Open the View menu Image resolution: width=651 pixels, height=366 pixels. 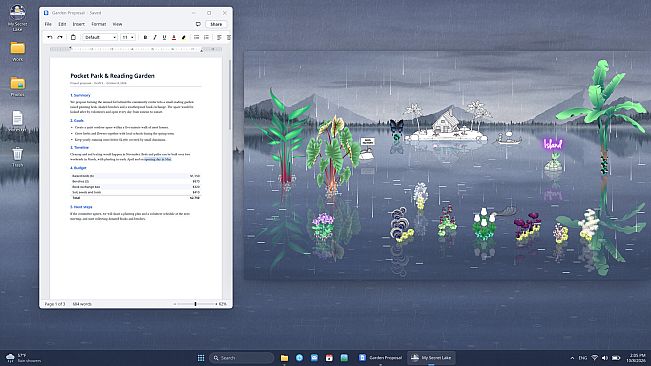point(117,24)
